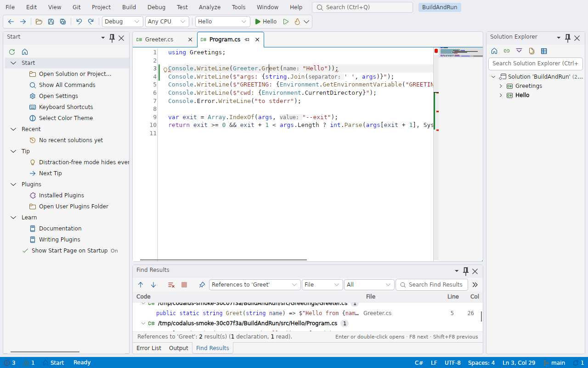Image resolution: width=588 pixels, height=368 pixels.
Task: Go to previous result in Find Results
Action: click(141, 285)
